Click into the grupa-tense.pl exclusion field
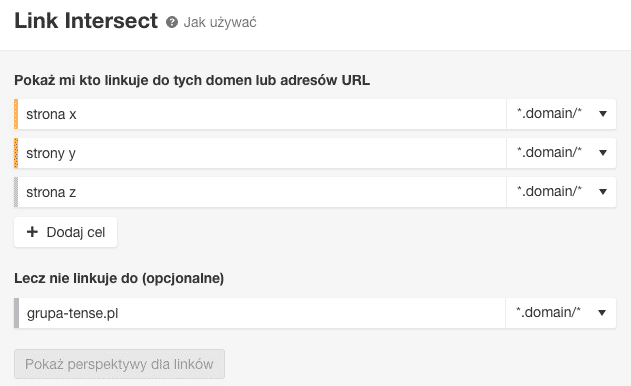This screenshot has height=386, width=631. 262,313
